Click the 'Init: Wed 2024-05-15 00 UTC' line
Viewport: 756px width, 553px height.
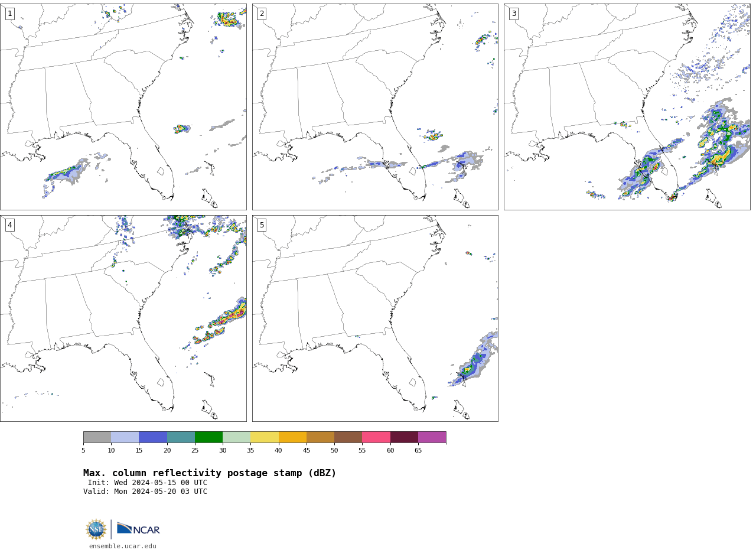[x=148, y=483]
